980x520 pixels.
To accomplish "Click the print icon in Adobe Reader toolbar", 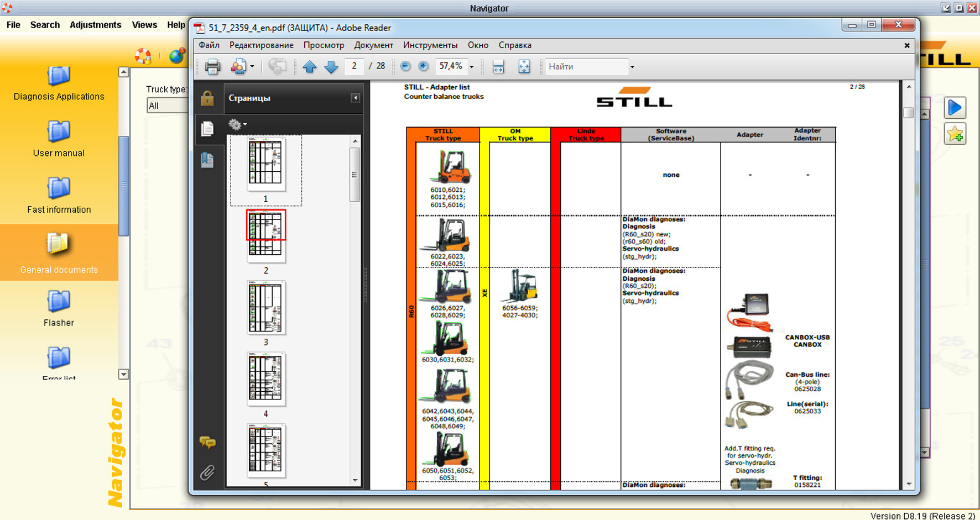I will coord(212,67).
